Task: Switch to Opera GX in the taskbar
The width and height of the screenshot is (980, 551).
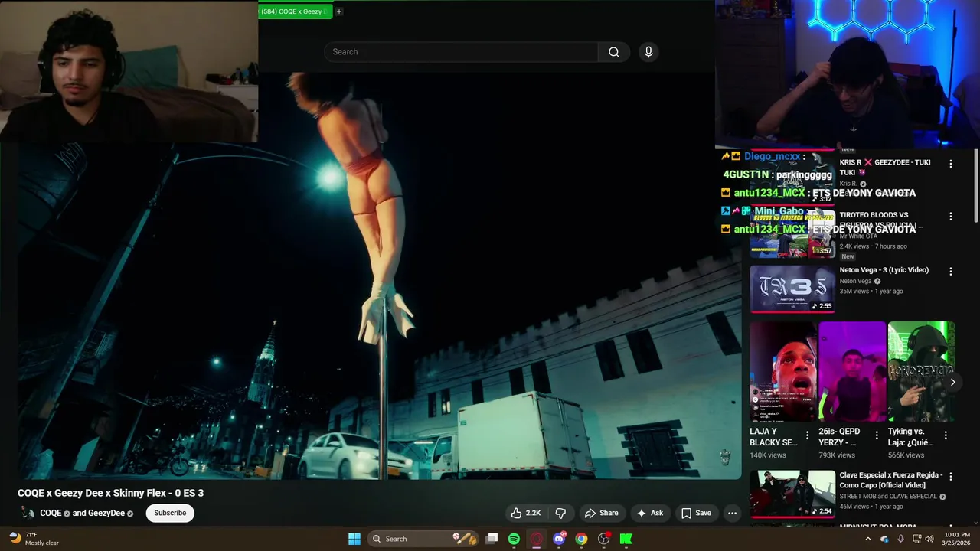Action: pyautogui.click(x=537, y=539)
